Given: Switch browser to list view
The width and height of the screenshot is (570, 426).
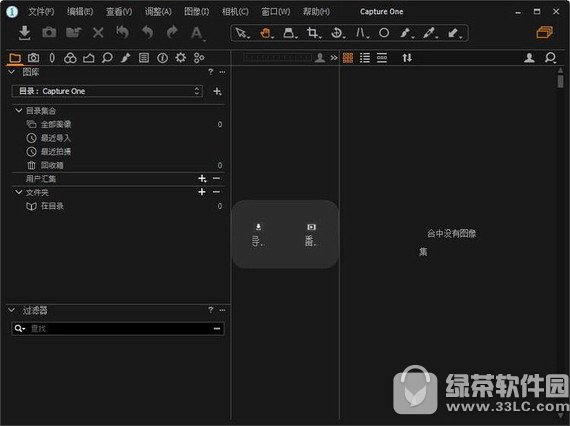Looking at the screenshot, I should 365,58.
